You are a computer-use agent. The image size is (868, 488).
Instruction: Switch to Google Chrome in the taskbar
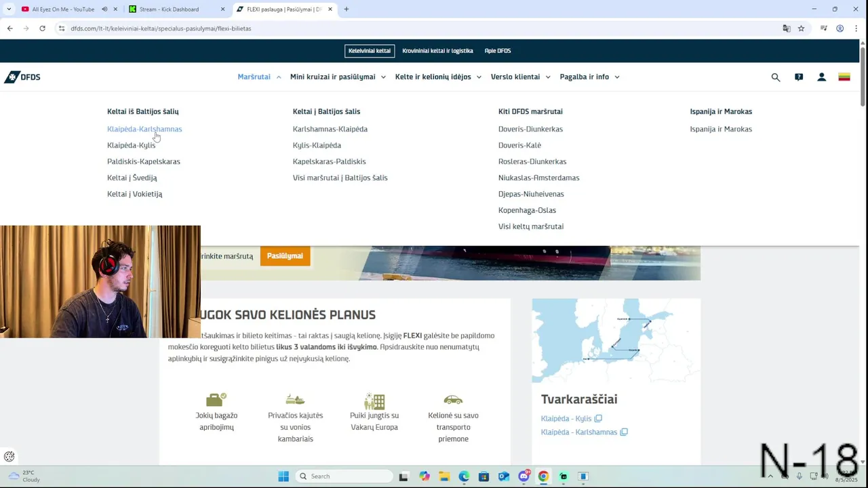[x=543, y=476]
